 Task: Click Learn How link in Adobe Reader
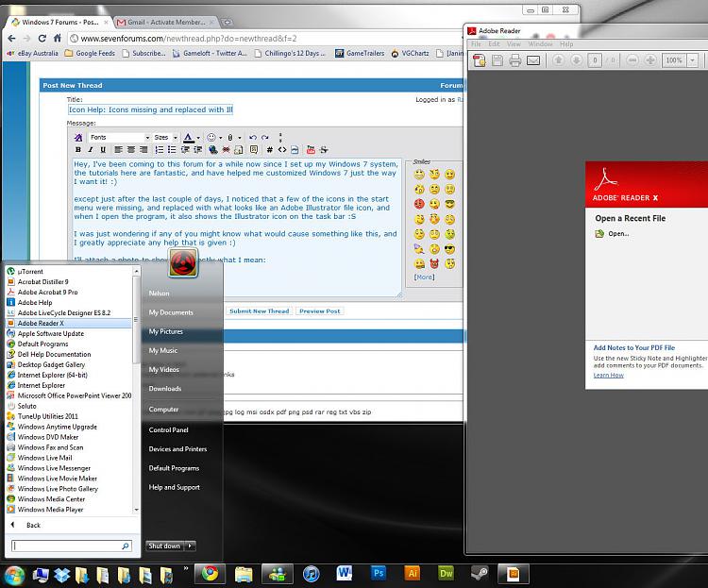608,376
